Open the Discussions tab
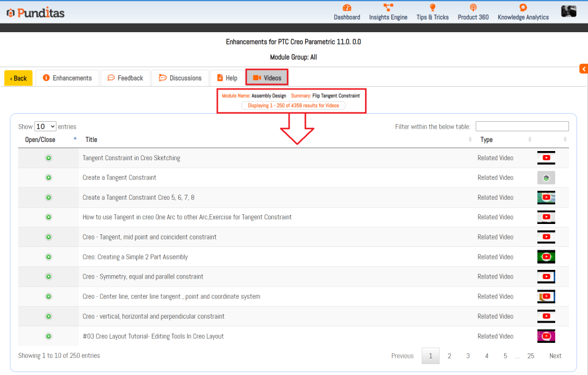 coord(180,78)
